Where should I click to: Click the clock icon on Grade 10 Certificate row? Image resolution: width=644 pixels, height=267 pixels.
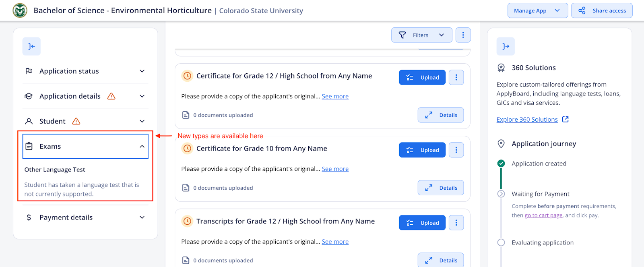pos(187,149)
